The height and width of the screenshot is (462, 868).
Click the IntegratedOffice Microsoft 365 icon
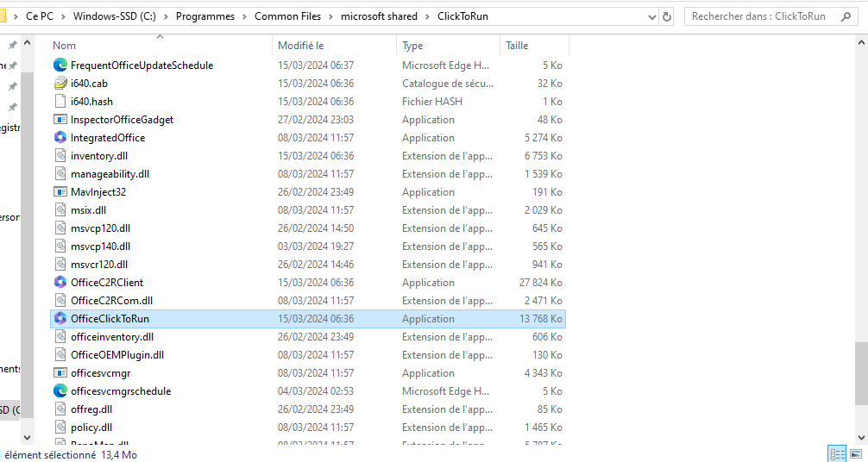60,138
